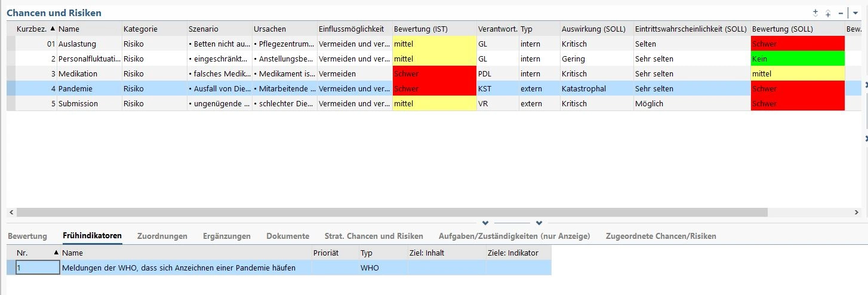
Task: Click the left chevron on the panel splitter
Action: 485,223
